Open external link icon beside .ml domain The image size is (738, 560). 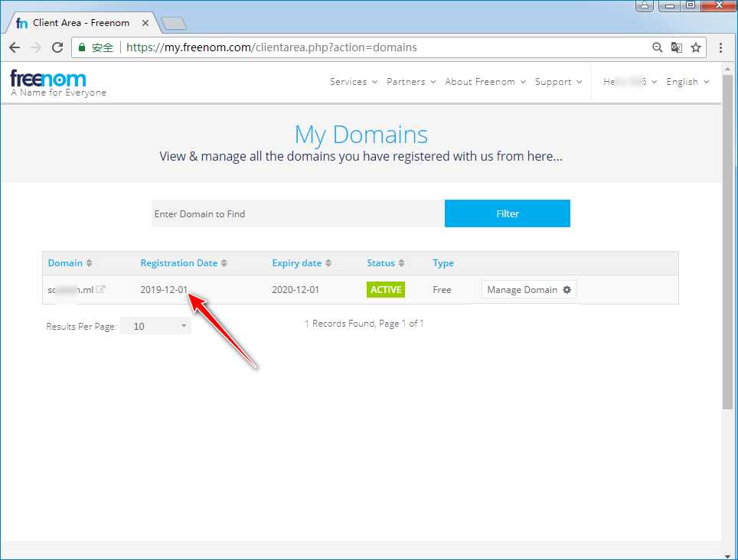(x=100, y=289)
